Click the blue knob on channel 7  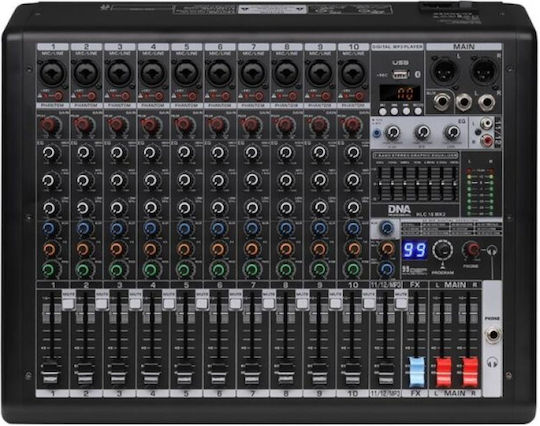[x=252, y=228]
